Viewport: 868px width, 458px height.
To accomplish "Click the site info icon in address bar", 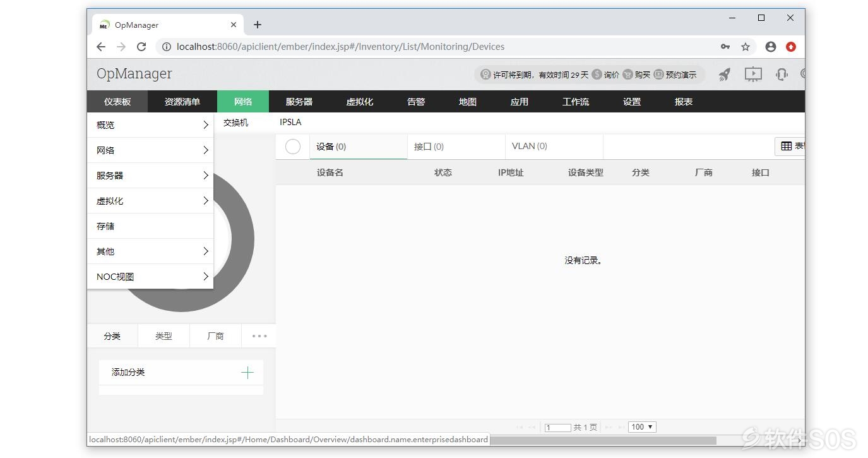I will coord(167,47).
